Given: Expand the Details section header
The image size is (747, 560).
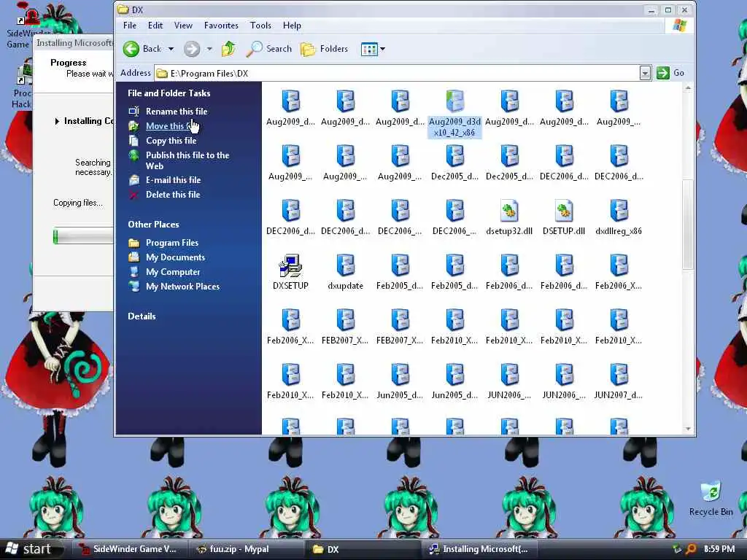Looking at the screenshot, I should [142, 316].
